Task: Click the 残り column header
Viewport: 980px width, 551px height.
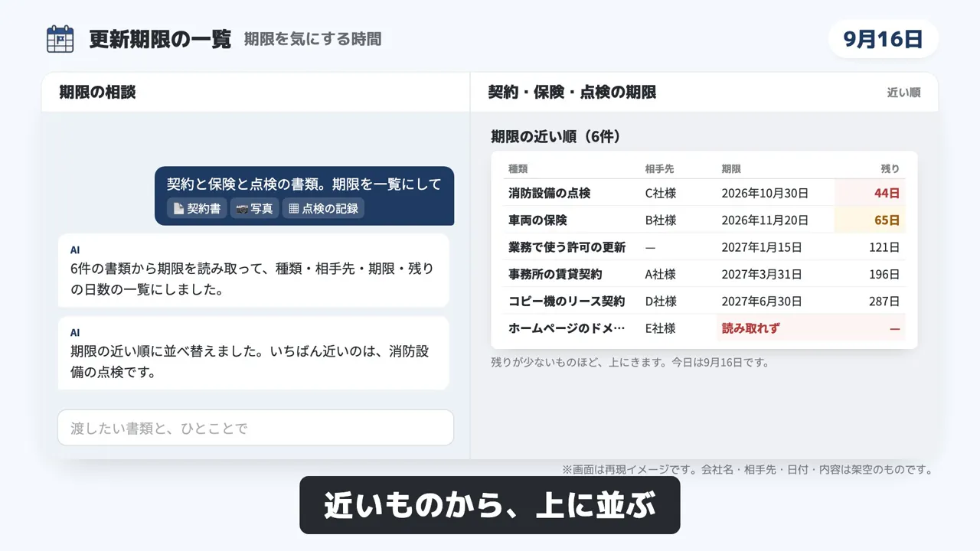Action: click(890, 168)
